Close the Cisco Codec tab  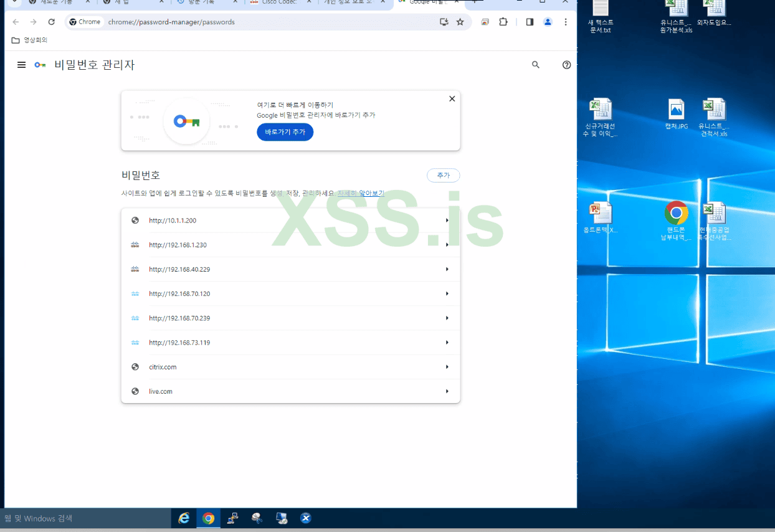[309, 2]
